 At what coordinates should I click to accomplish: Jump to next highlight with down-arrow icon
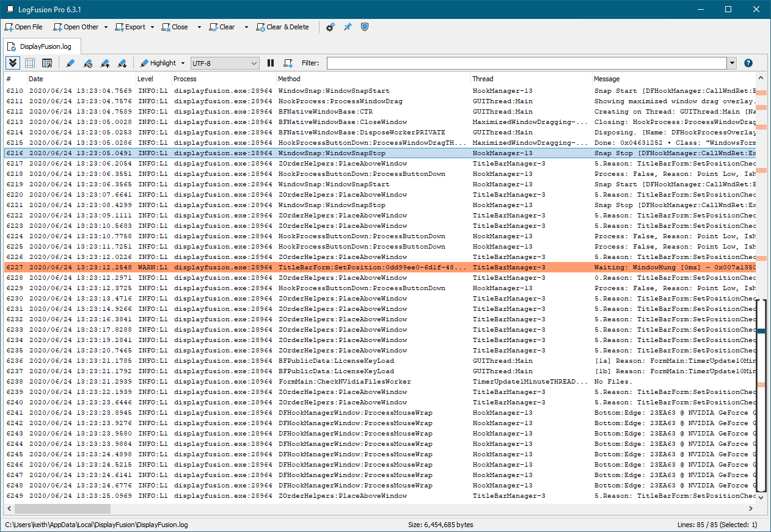[122, 63]
